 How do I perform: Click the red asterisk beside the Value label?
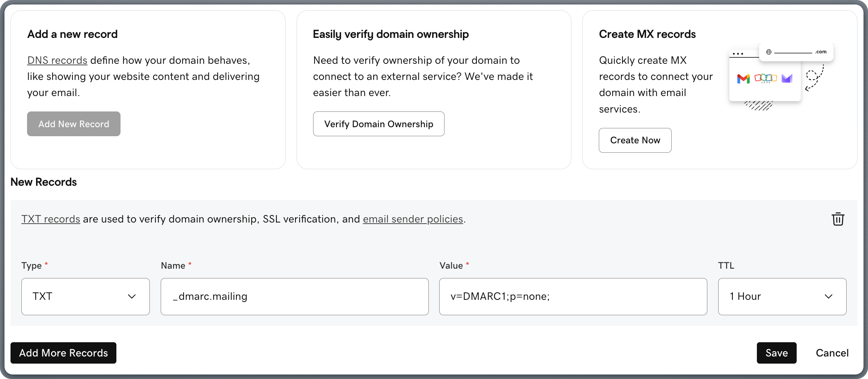point(468,263)
